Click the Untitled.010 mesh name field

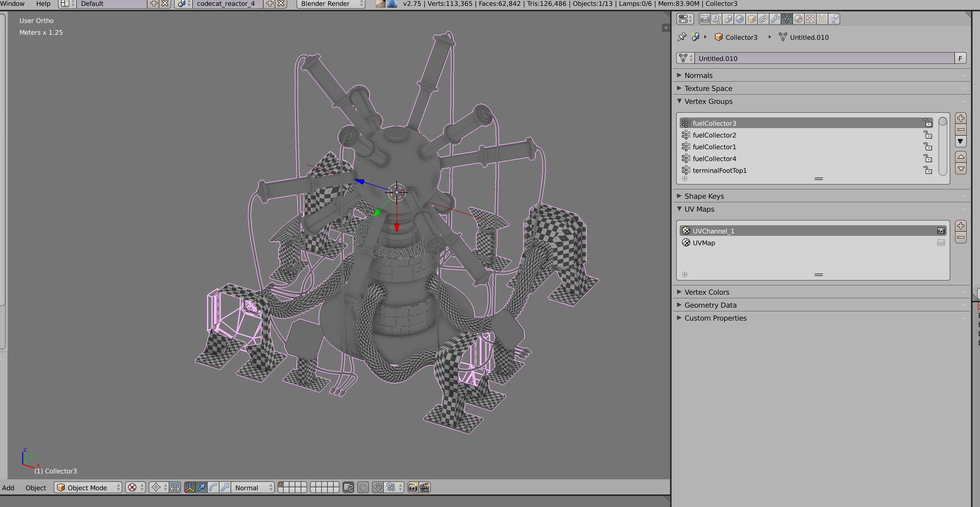(x=824, y=58)
